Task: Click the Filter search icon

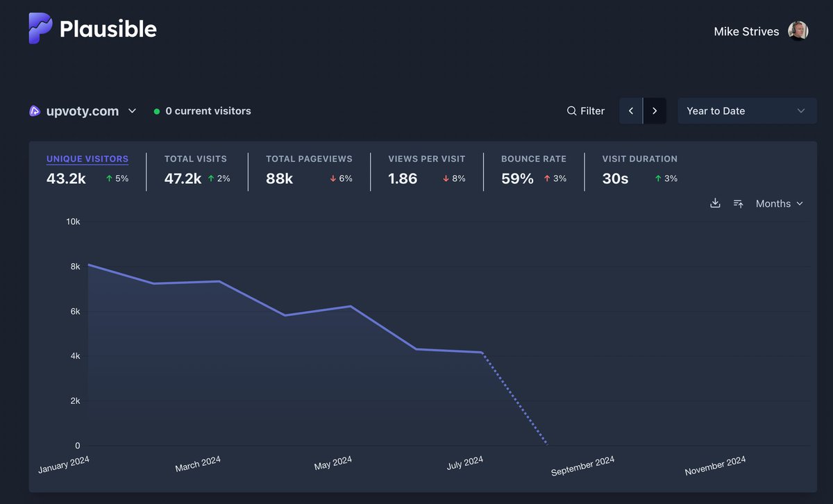Action: tap(572, 111)
